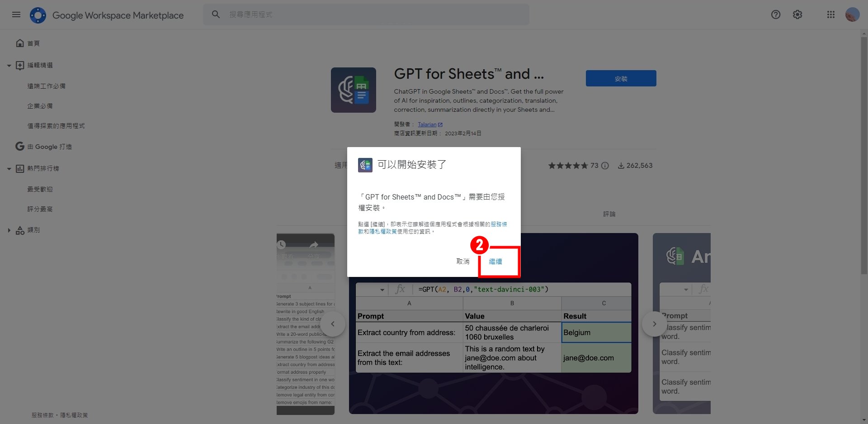The width and height of the screenshot is (868, 424).
Task: Open 遠端工作必備 category
Action: point(46,86)
